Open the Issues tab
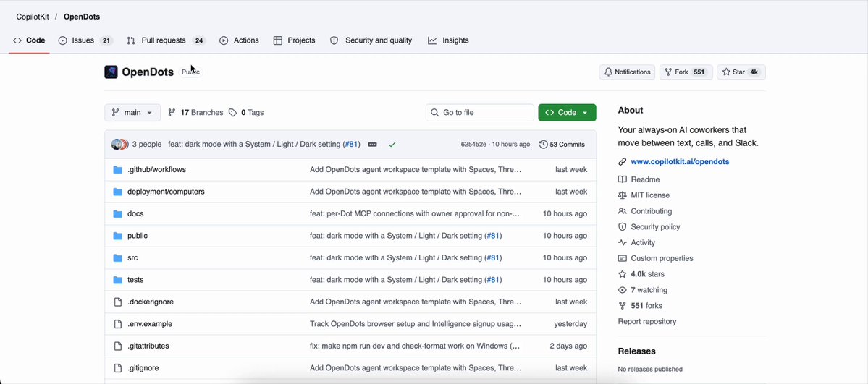 85,40
